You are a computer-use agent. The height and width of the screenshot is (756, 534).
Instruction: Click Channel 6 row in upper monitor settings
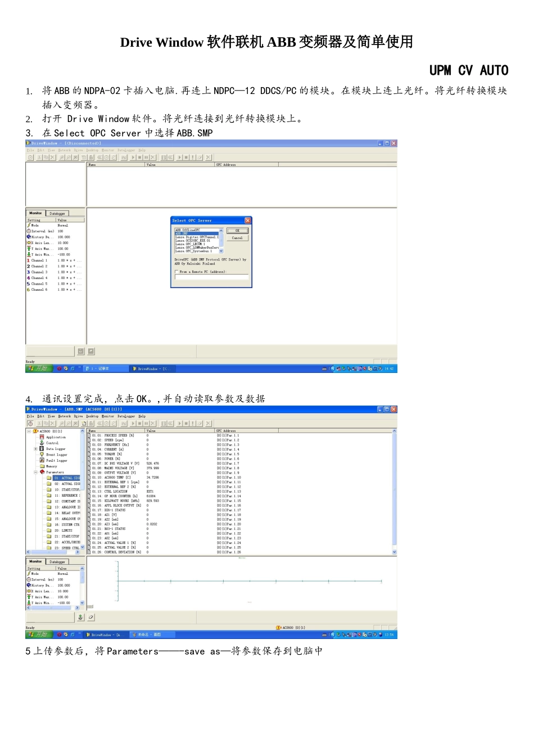pos(55,290)
